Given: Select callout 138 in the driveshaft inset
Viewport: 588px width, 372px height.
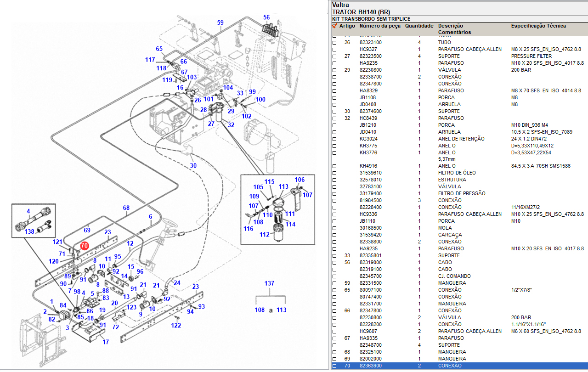Looking at the screenshot, I should (x=29, y=231).
